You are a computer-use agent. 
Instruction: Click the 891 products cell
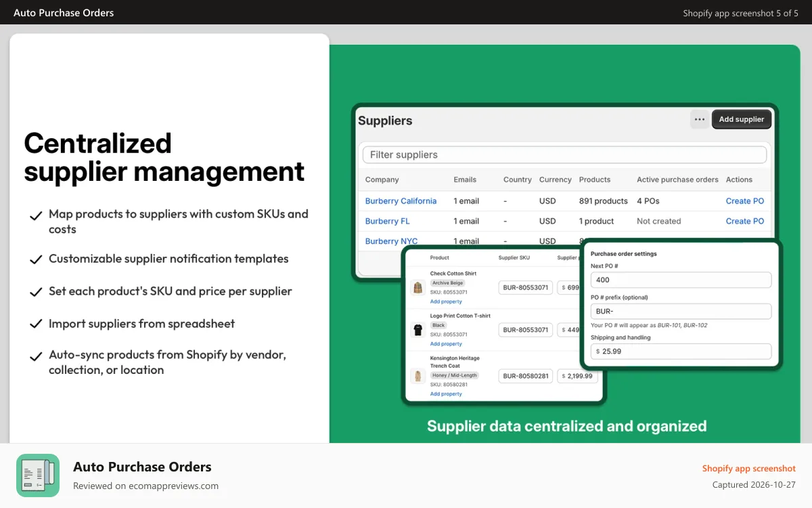(604, 201)
